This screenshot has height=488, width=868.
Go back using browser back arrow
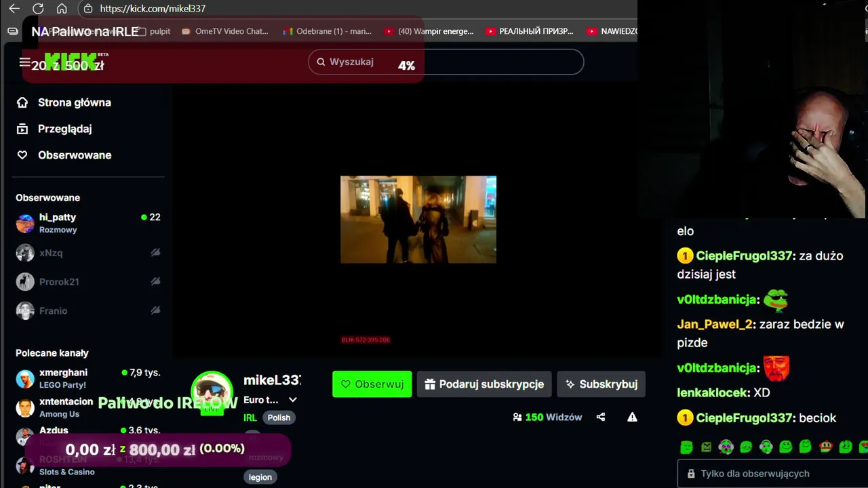click(14, 9)
